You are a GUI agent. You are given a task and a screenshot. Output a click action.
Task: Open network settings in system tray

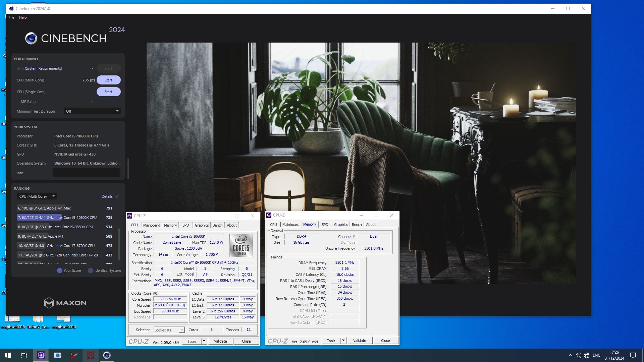coord(587,355)
